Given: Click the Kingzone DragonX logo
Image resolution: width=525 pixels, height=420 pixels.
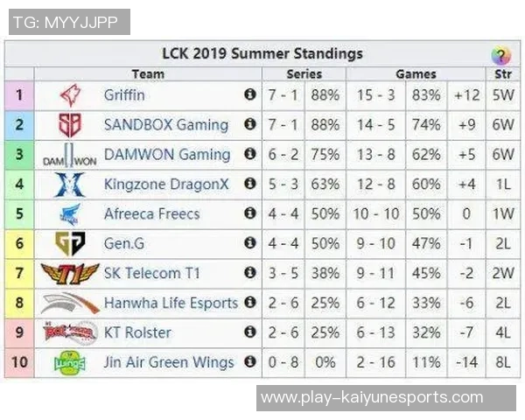Looking at the screenshot, I should coord(69,185).
